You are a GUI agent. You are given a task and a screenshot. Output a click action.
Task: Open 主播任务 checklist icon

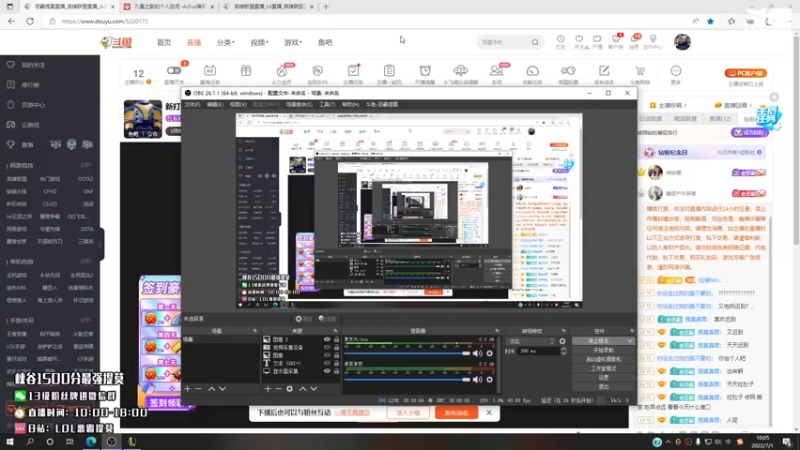pyautogui.click(x=353, y=70)
